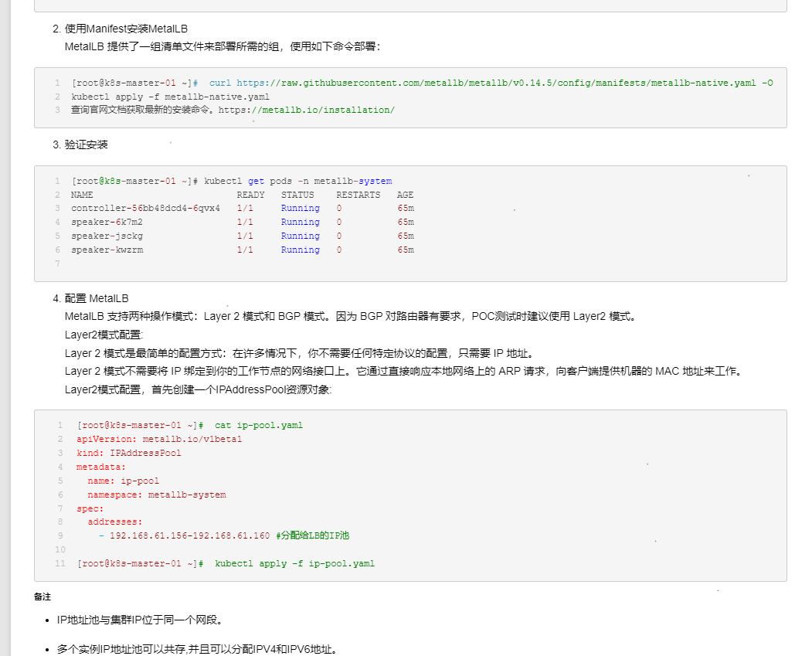The height and width of the screenshot is (656, 812).
Task: Click the 'spec:' line
Action: [90, 509]
